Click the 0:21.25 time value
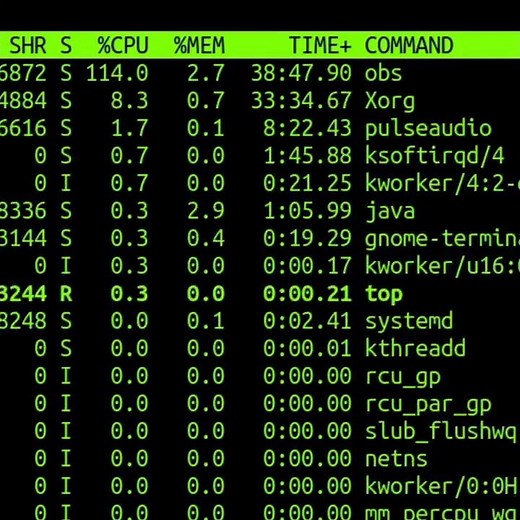The width and height of the screenshot is (520, 520). click(x=308, y=184)
